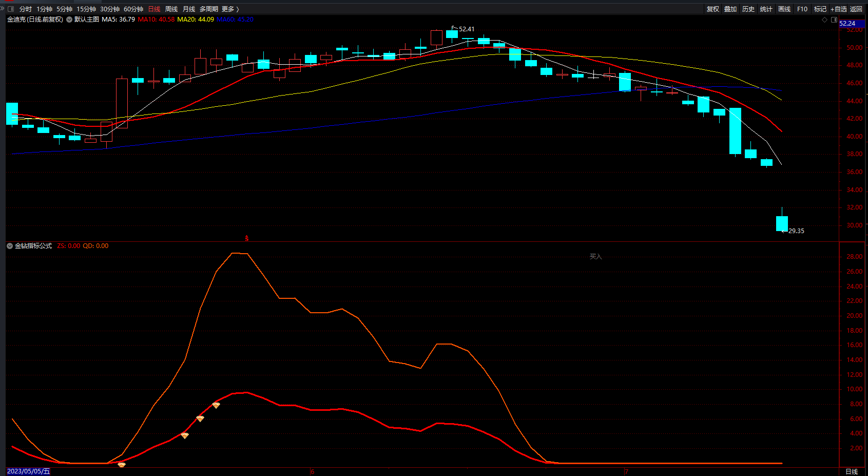
Task: Click the 2023/05/05/五 date label
Action: (x=28, y=471)
